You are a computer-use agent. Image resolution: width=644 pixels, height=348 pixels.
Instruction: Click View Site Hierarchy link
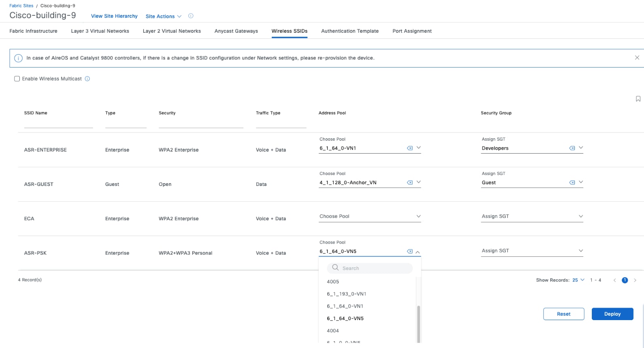pyautogui.click(x=114, y=16)
